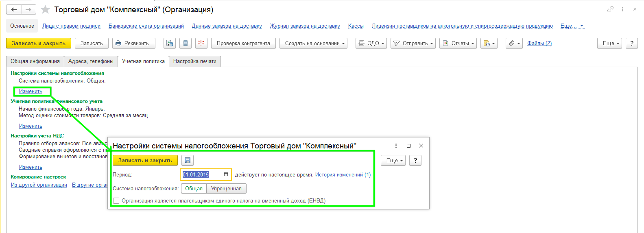The image size is (644, 233).
Task: Open Лица с правом подписи
Action: point(71,26)
